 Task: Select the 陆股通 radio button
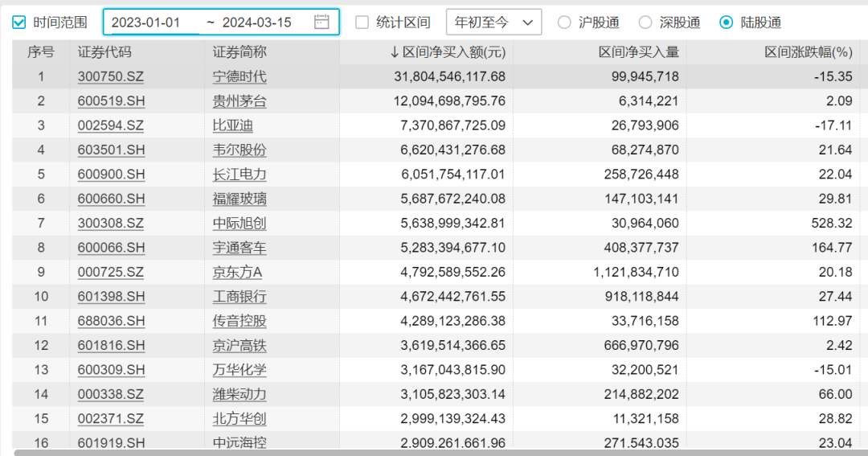point(726,23)
